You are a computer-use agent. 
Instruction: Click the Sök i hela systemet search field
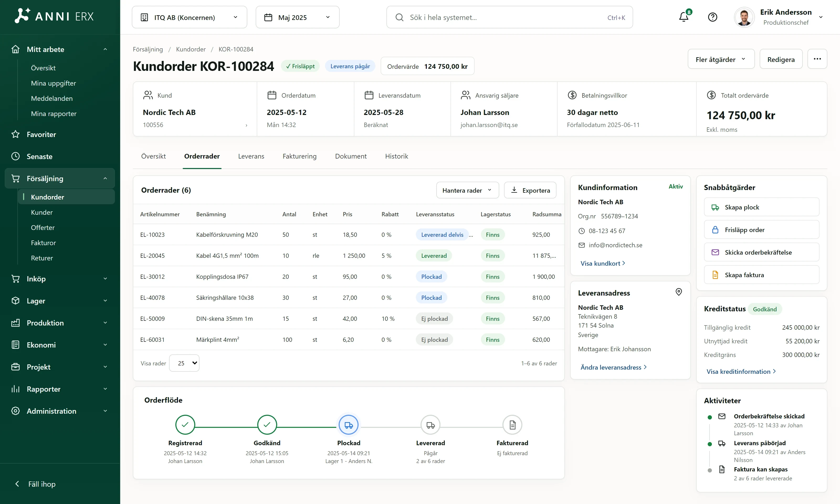tap(509, 17)
